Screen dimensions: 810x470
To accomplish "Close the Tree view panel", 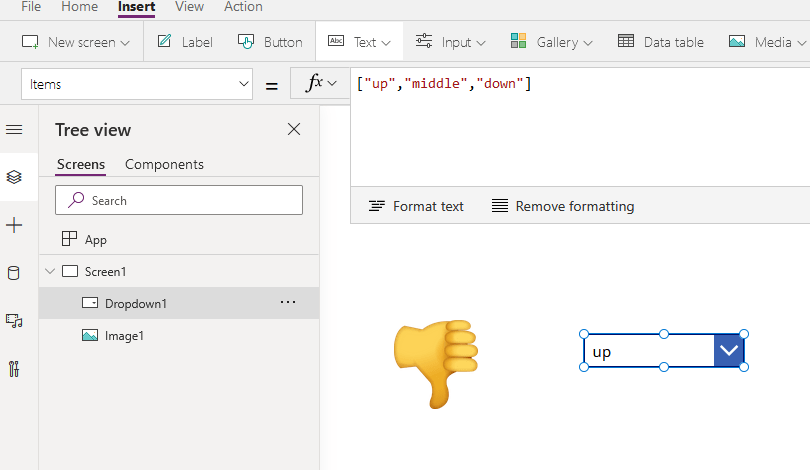I will pos(294,129).
